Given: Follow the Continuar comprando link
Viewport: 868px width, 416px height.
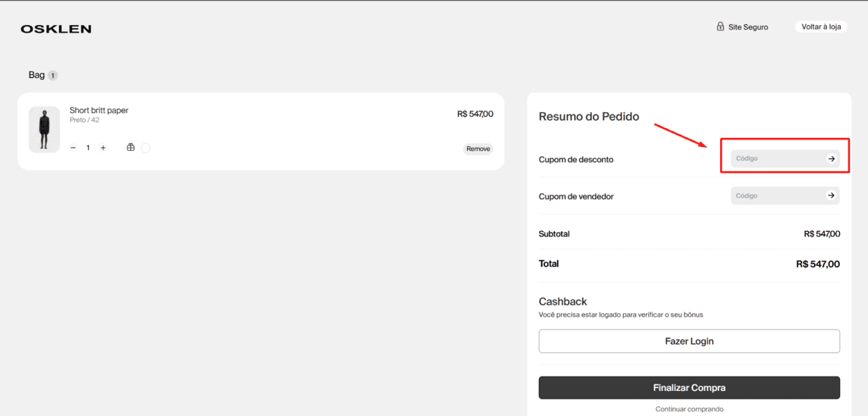Looking at the screenshot, I should click(689, 409).
